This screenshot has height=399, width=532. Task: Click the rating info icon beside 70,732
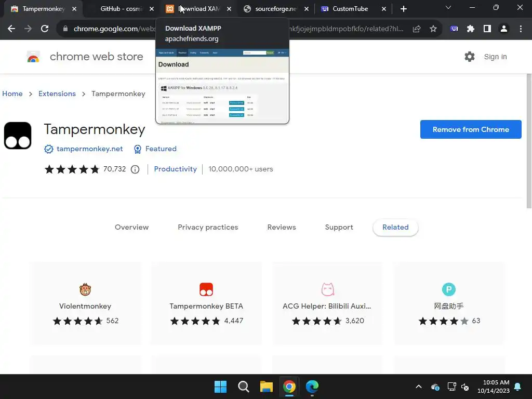tap(135, 169)
